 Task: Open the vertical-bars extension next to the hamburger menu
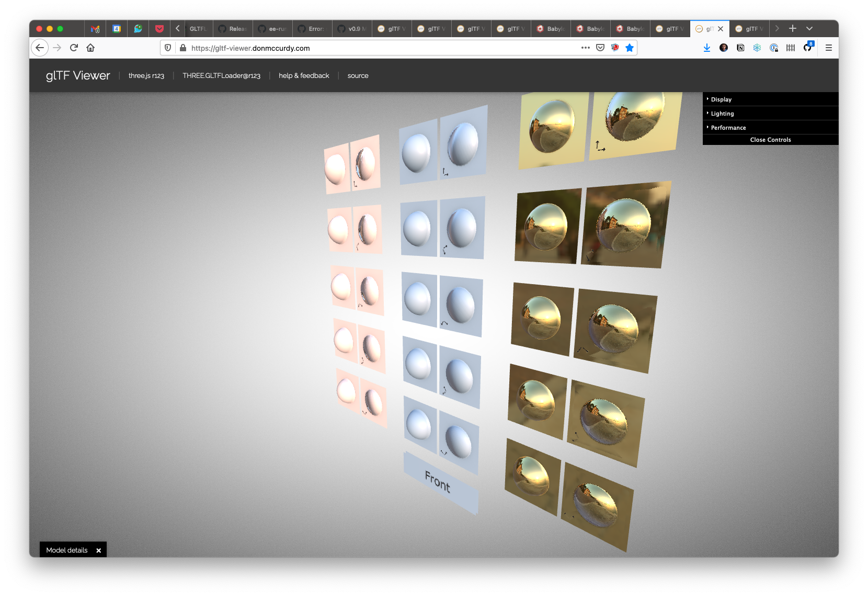point(791,48)
